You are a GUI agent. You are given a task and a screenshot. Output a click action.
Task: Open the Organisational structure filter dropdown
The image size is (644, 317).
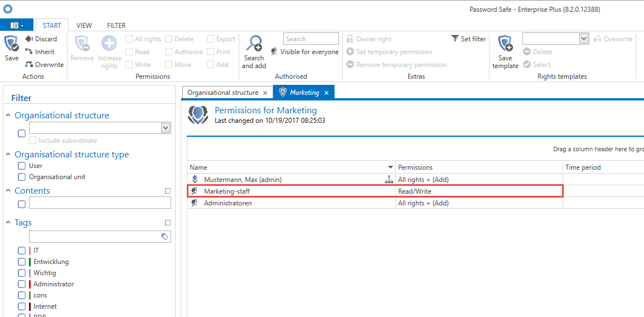[166, 128]
